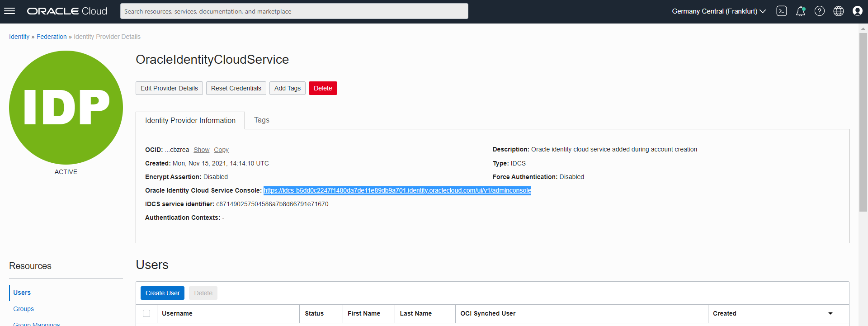Click the green IDP status badge

66,108
